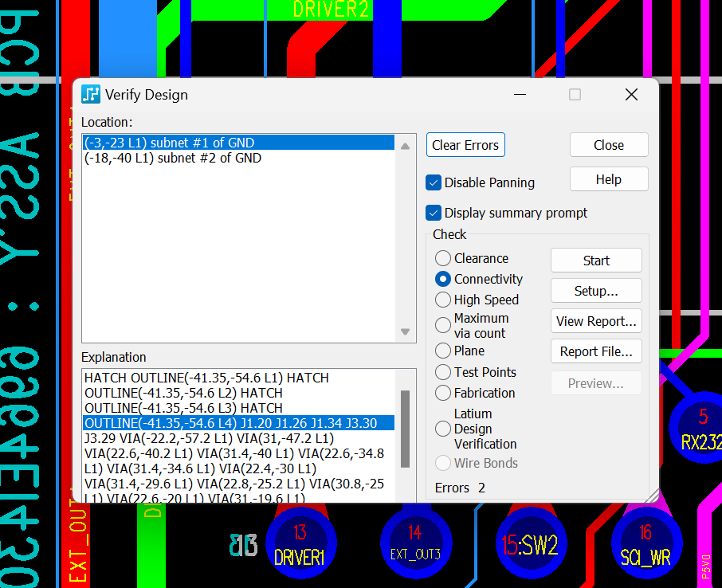Viewport: 722px width, 588px height.
Task: Select the Clearance check option
Action: pyautogui.click(x=443, y=258)
